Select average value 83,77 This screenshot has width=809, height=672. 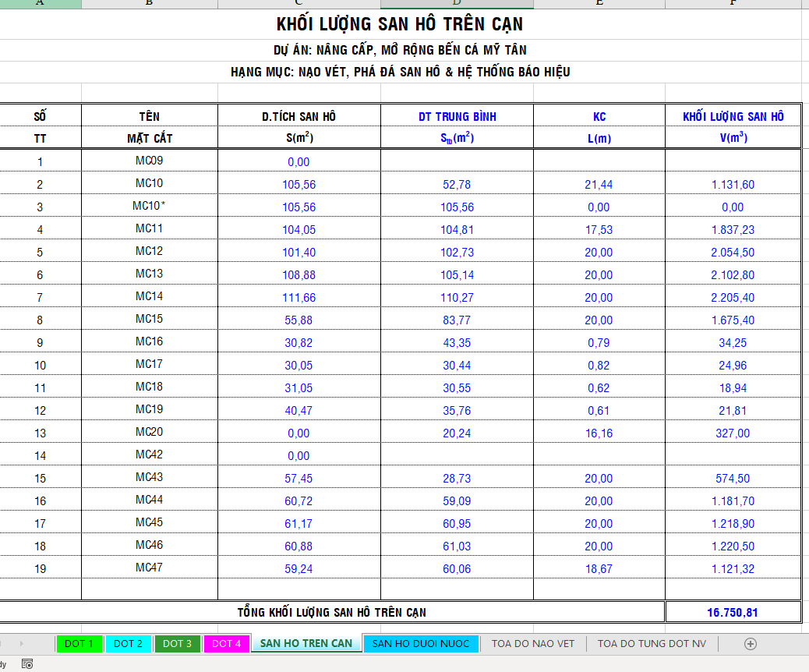coord(457,320)
